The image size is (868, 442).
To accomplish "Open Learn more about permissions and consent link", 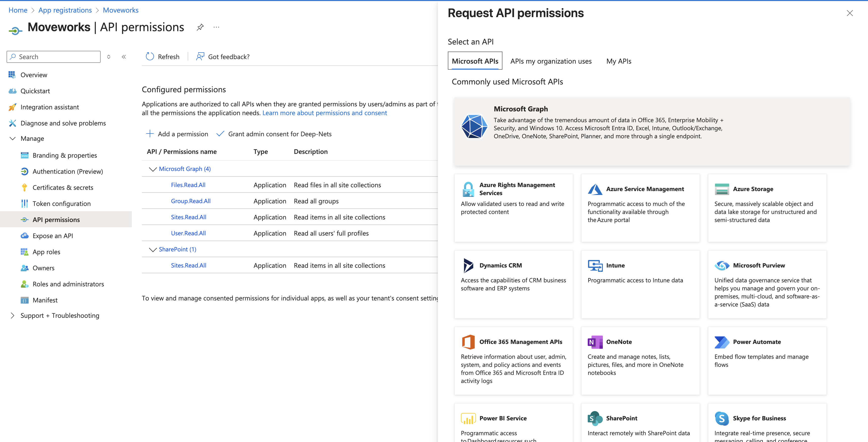I will click(325, 113).
